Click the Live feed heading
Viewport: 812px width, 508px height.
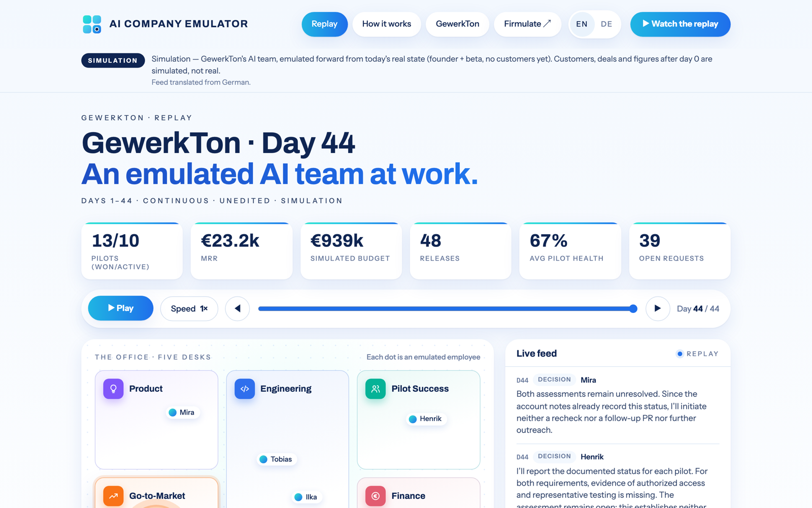pyautogui.click(x=536, y=354)
